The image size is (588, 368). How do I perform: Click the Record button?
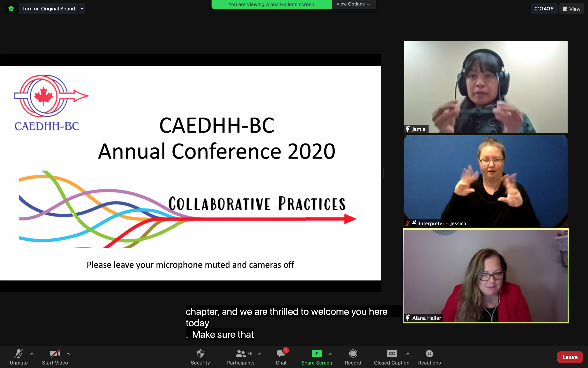click(353, 357)
